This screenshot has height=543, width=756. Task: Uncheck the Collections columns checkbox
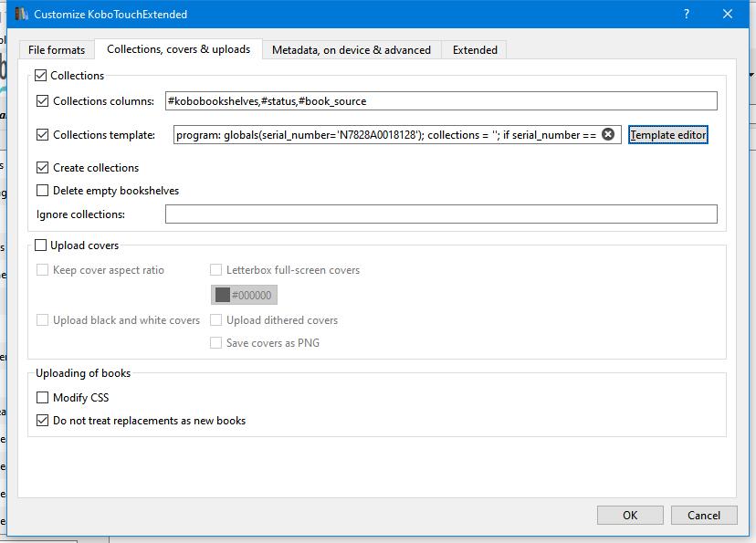coord(42,100)
